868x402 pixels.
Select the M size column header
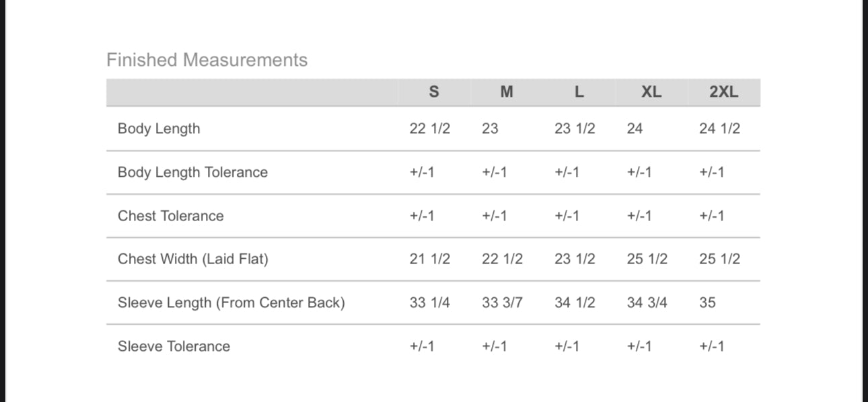point(507,92)
